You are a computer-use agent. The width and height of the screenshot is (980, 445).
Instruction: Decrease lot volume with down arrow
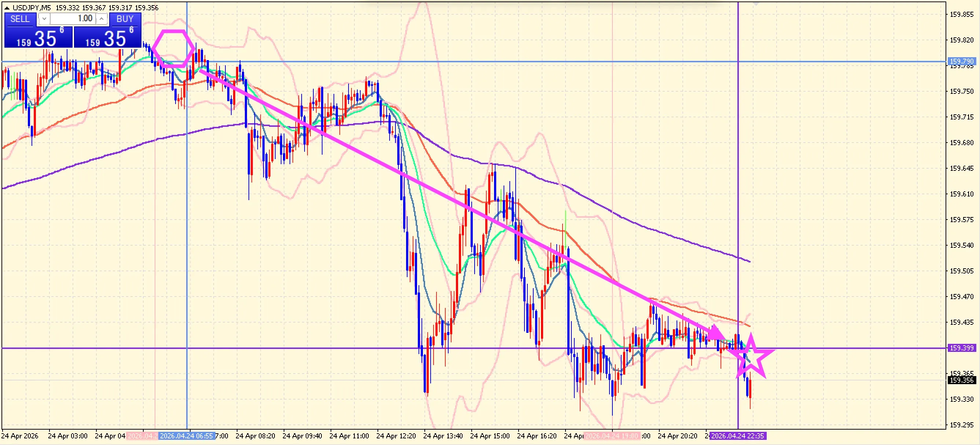[x=44, y=19]
